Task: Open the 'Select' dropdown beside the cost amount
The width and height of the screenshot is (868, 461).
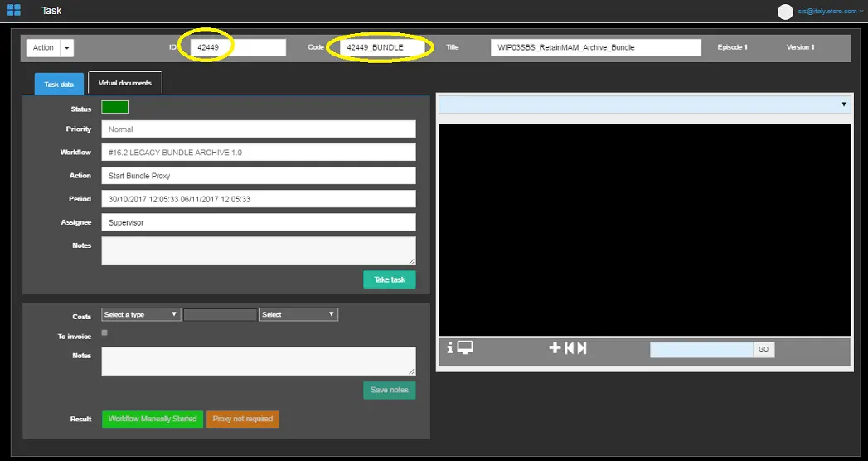Action: (298, 315)
